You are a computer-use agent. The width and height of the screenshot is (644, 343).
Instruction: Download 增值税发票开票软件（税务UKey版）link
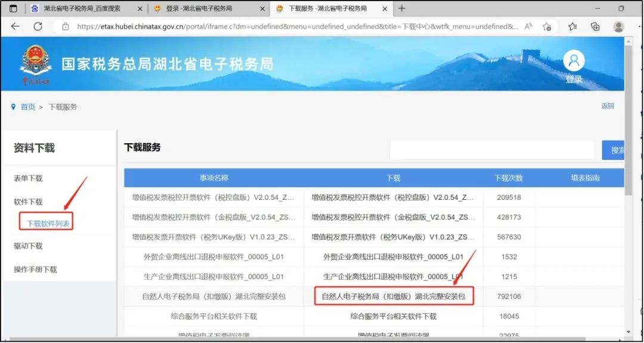(394, 237)
